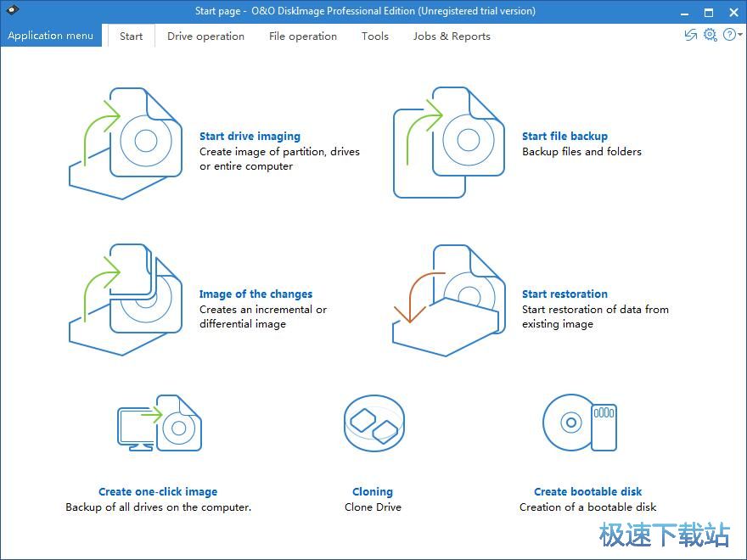Click 'Creates an incremental or' description text

click(x=263, y=309)
